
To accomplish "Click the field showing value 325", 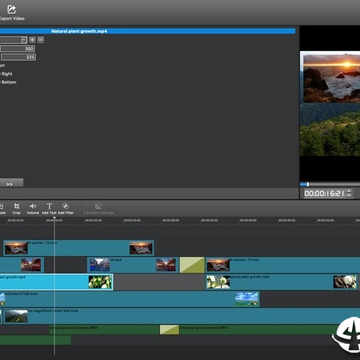I will pyautogui.click(x=18, y=57).
